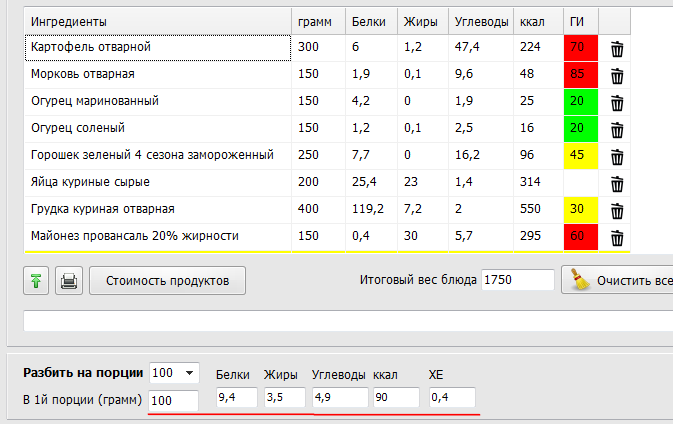Click Жиры cell 30 for Майонез

pyautogui.click(x=423, y=237)
